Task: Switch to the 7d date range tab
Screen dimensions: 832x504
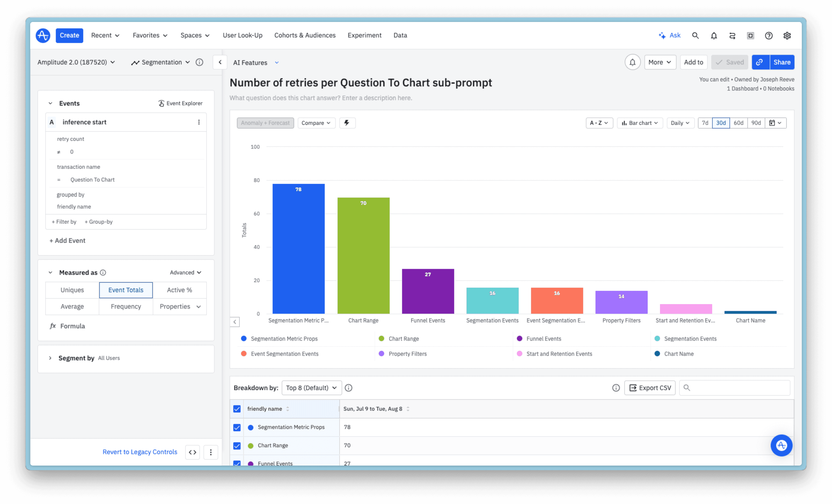Action: (705, 123)
